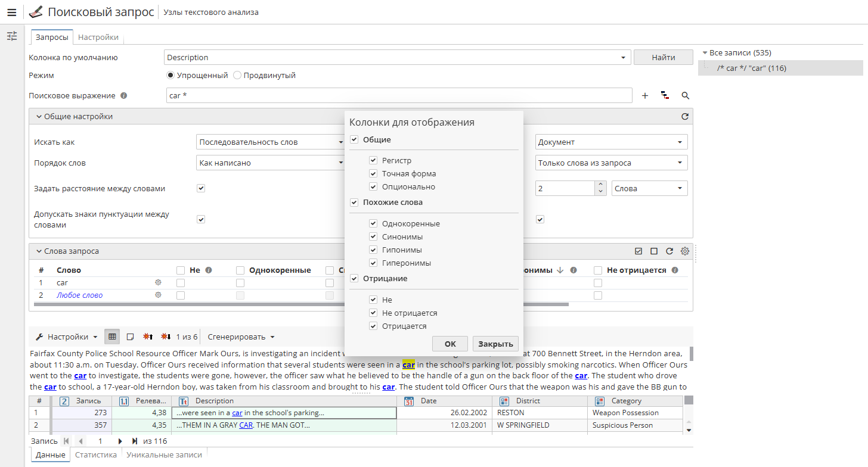This screenshot has width=868, height=467.
Task: Click the plus icon to add expression
Action: 645,95
